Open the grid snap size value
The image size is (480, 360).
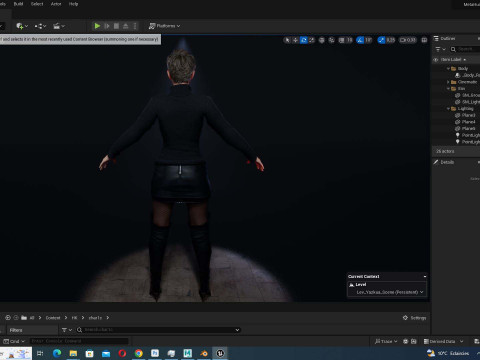click(x=349, y=40)
